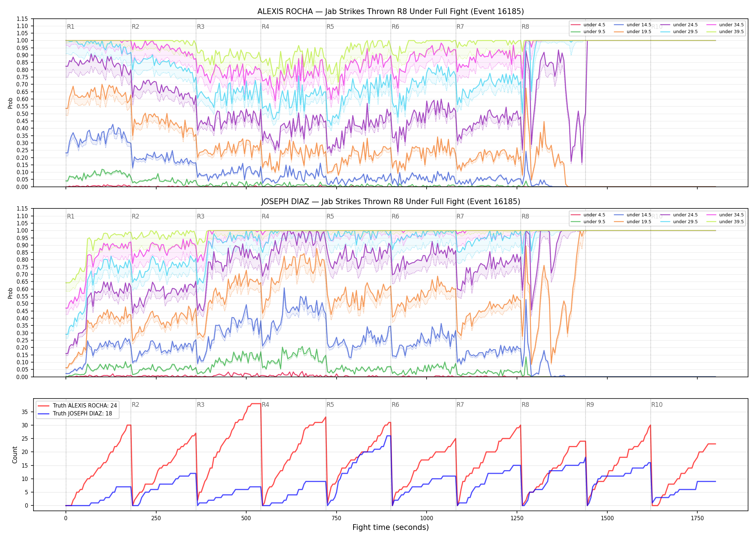Click red line swatch beside Truth ALEXIS ROCHA
This screenshot has width=756, height=540.
click(x=43, y=406)
